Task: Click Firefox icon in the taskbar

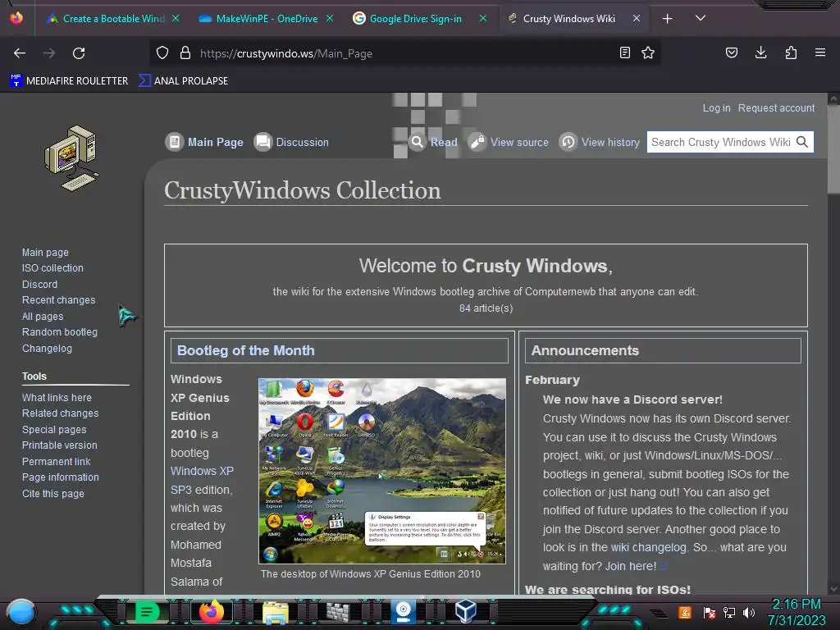Action: (211, 611)
